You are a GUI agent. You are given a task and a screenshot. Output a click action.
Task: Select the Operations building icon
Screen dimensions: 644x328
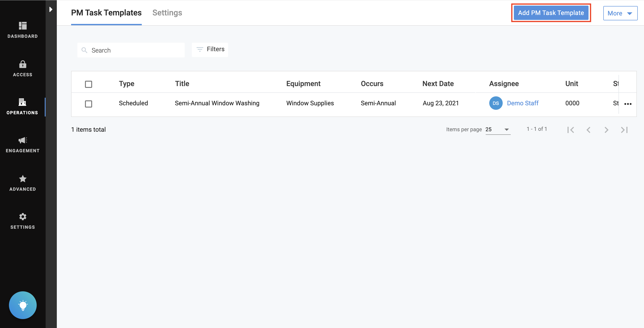[x=23, y=102]
